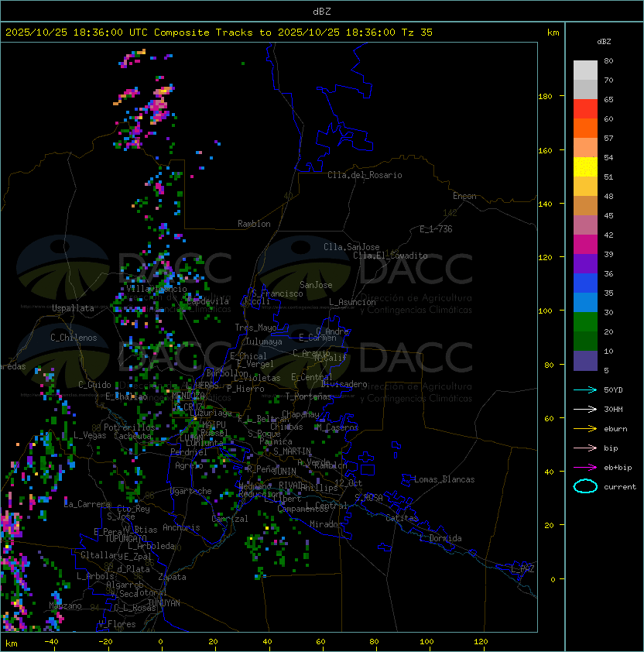Select the Ramblon location label

click(x=254, y=224)
